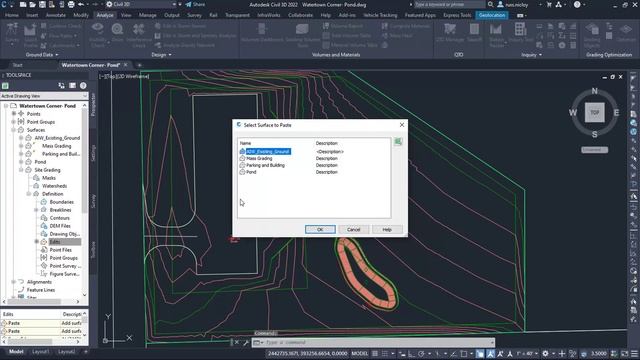This screenshot has width=640, height=360.
Task: Select AIW_Existing_Ground in the surface list
Action: (x=268, y=151)
